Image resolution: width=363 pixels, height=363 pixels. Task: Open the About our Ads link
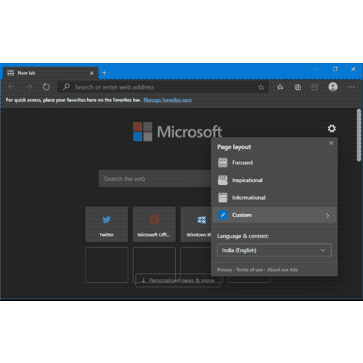pyautogui.click(x=282, y=270)
